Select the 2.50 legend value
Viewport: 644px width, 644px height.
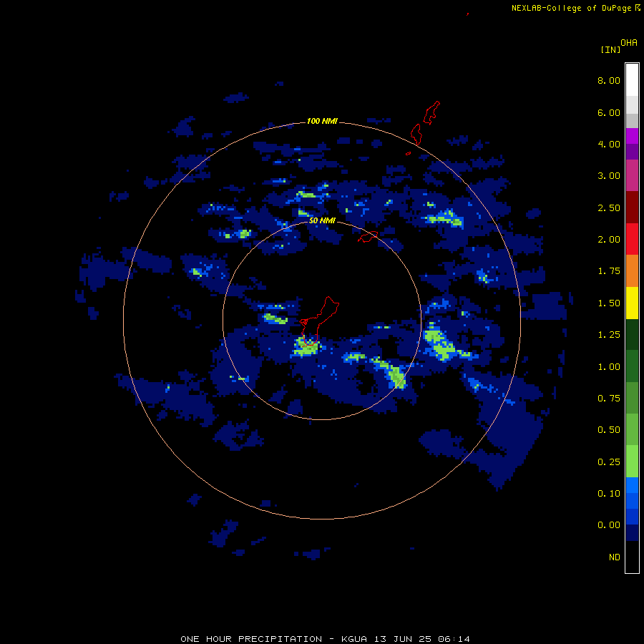pos(609,208)
